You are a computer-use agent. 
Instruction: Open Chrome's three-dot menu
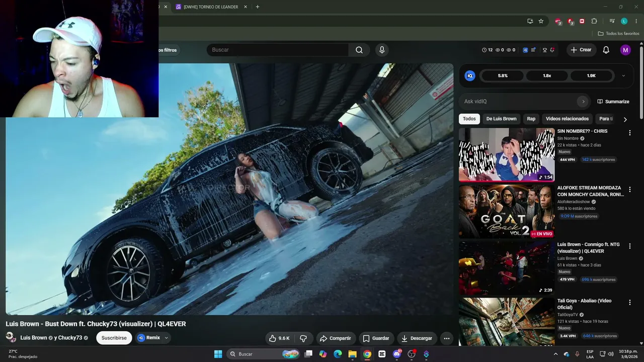point(635,21)
